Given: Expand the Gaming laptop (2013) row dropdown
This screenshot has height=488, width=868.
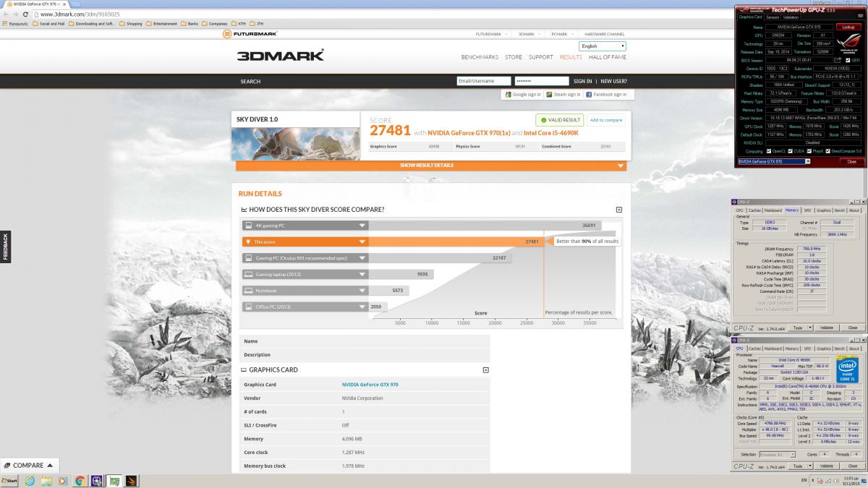Looking at the screenshot, I should 363,274.
